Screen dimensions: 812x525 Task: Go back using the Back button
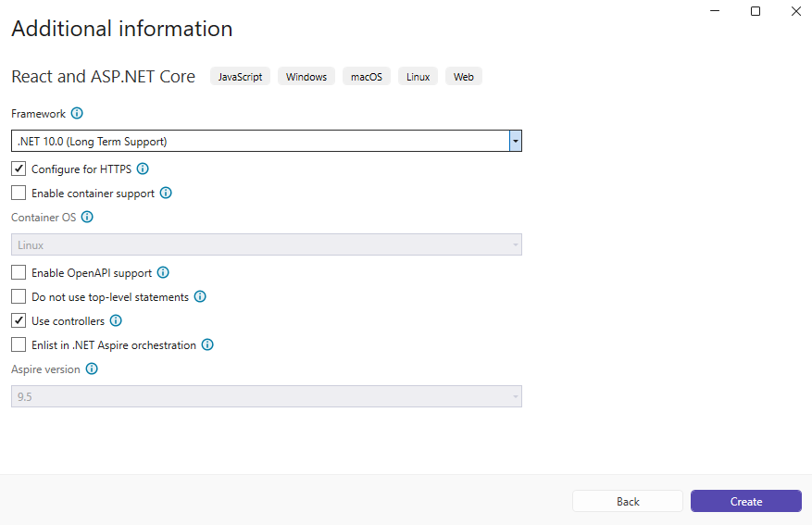(x=628, y=501)
